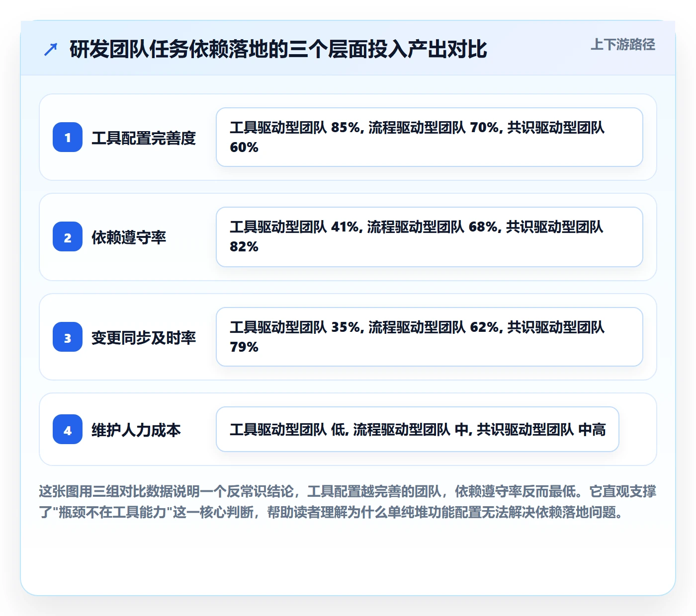Viewport: 696px width, 616px height.
Task: Click the value box containing 41%, 68%, 82%
Action: click(x=430, y=237)
